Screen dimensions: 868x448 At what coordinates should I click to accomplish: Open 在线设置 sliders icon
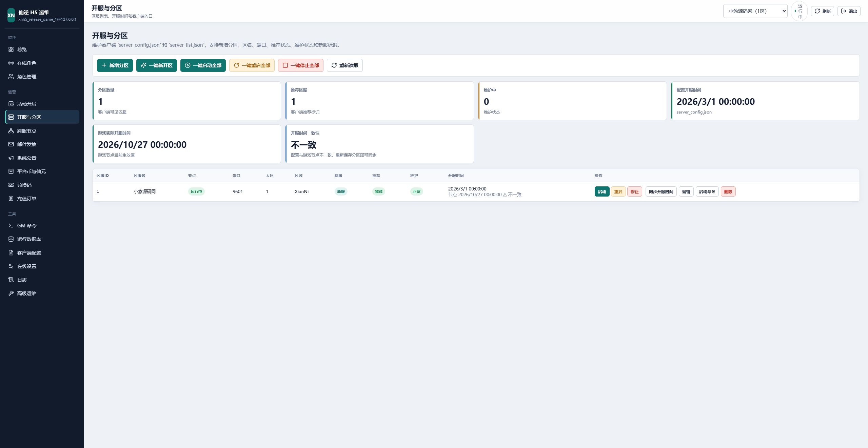coord(11,266)
